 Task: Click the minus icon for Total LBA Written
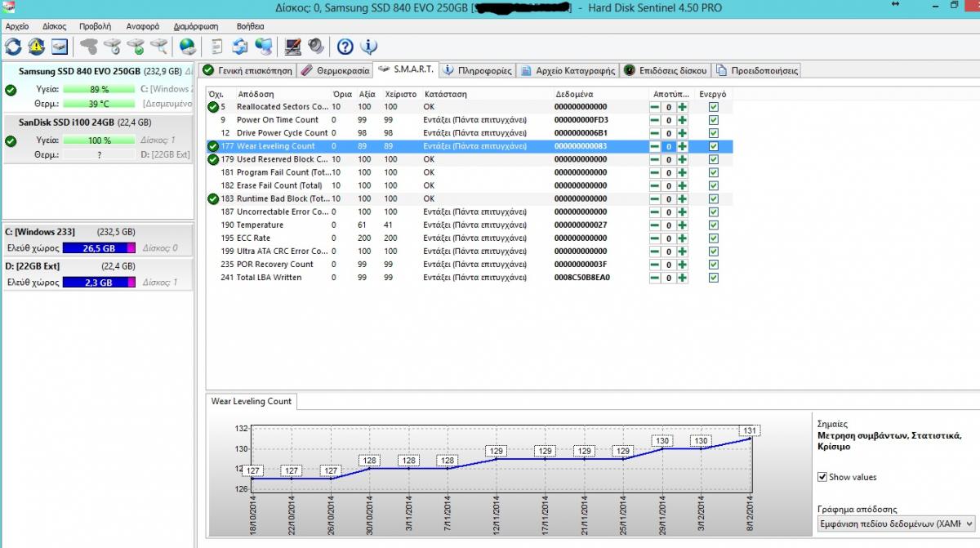point(655,278)
